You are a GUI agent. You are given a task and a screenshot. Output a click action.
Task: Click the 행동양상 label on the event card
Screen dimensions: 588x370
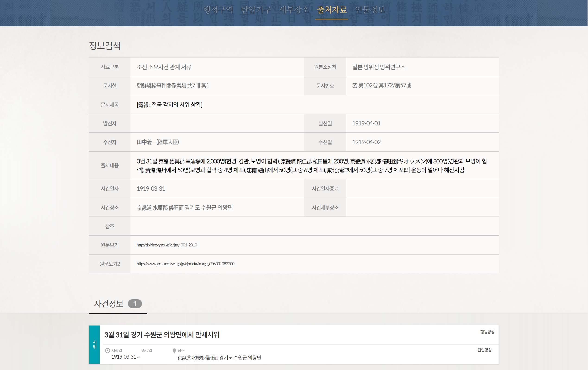pos(487,332)
